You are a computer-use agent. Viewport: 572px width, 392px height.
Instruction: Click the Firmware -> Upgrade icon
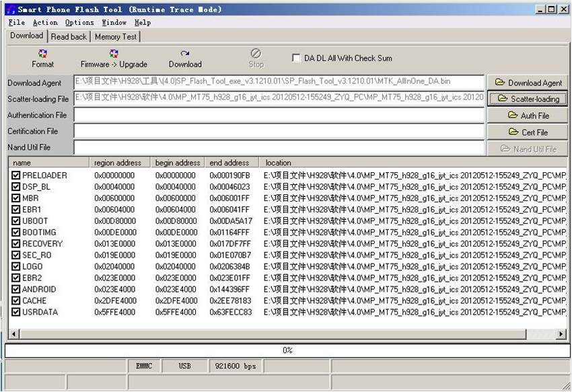(x=114, y=54)
